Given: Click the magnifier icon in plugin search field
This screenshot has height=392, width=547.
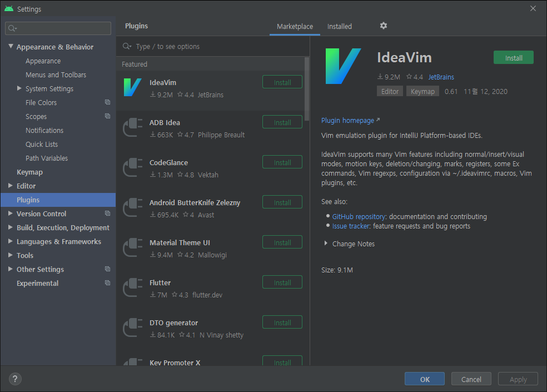Looking at the screenshot, I should pos(127,46).
